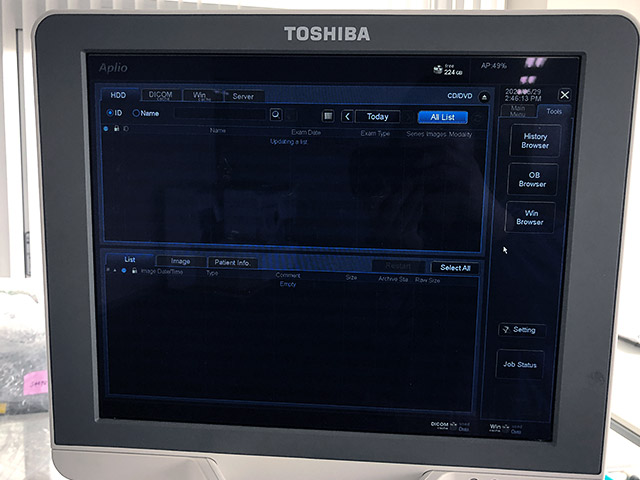Select the ID search radio button
The image size is (640, 480).
pos(110,113)
